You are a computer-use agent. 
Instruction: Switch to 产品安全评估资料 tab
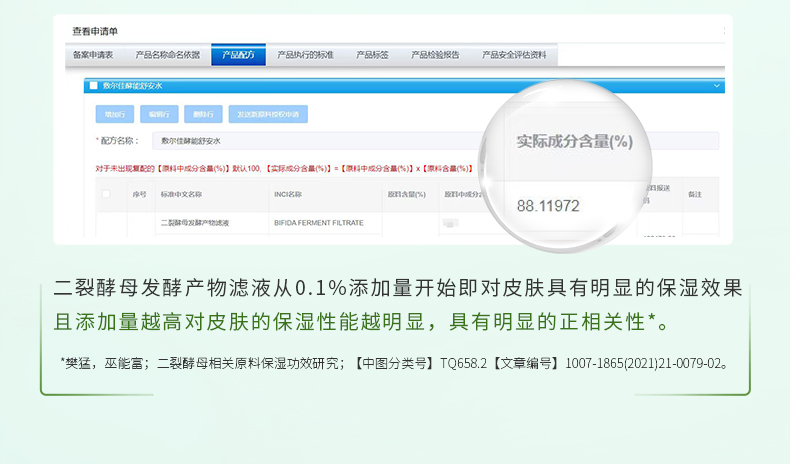514,55
